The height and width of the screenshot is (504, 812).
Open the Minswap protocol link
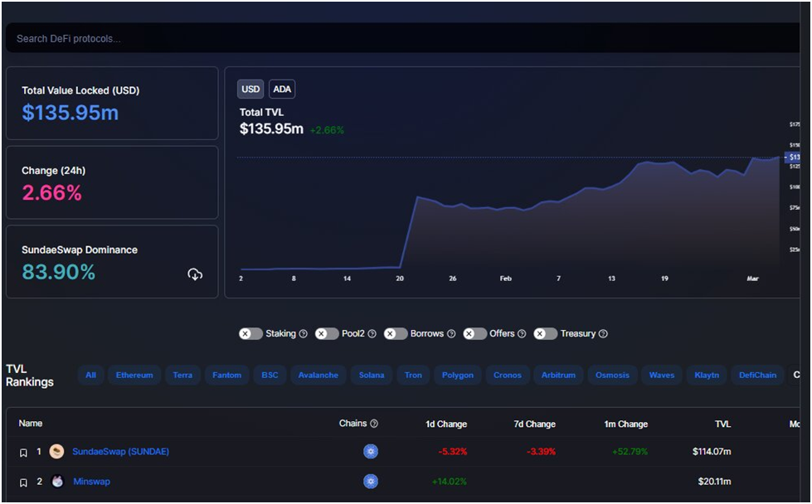pyautogui.click(x=91, y=482)
